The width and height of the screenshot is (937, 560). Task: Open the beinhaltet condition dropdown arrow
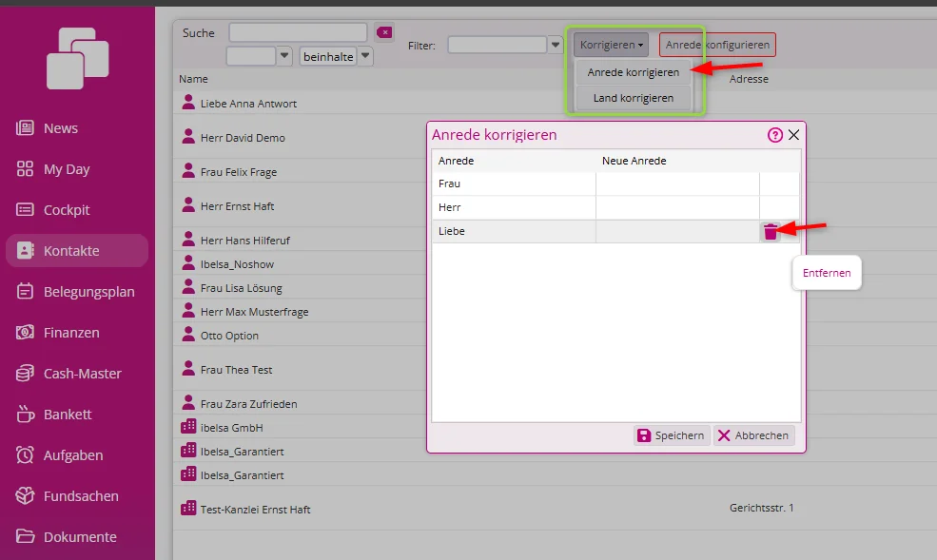365,56
